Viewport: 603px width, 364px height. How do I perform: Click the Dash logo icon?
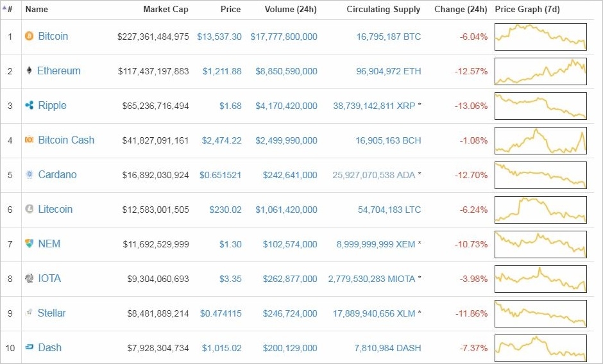[x=29, y=348]
